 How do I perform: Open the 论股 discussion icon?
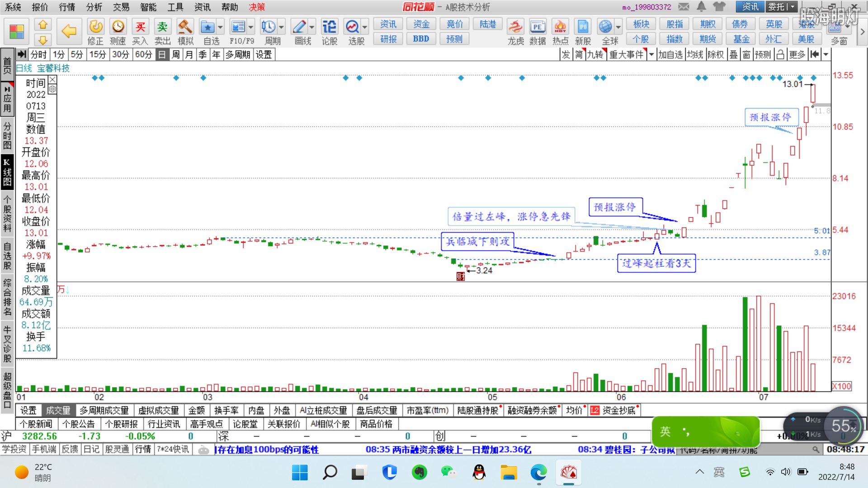[329, 27]
